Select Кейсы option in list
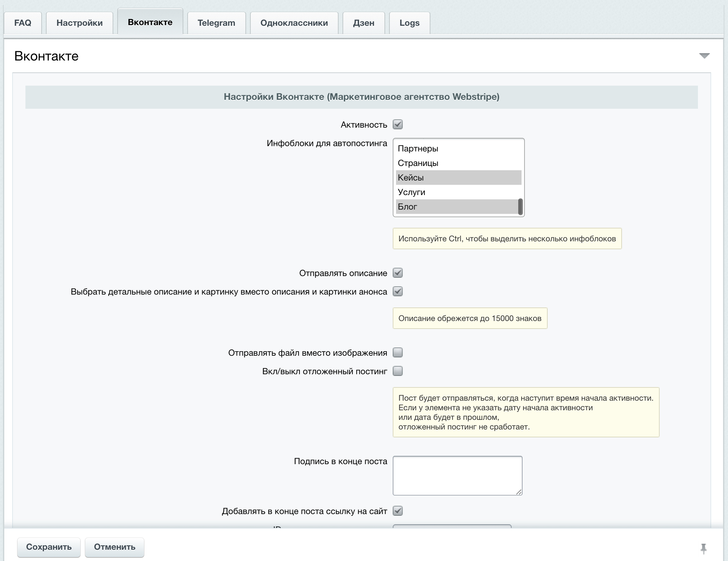The image size is (728, 561). click(411, 178)
